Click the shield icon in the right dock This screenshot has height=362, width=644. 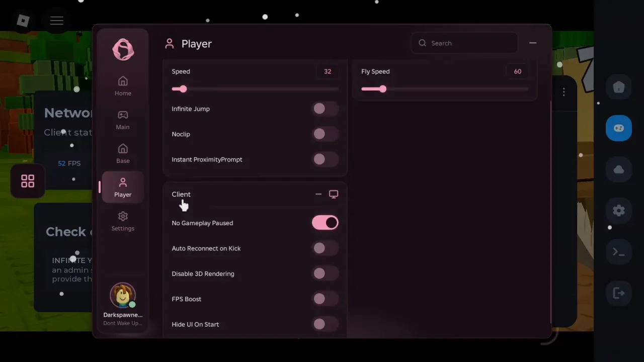619,87
